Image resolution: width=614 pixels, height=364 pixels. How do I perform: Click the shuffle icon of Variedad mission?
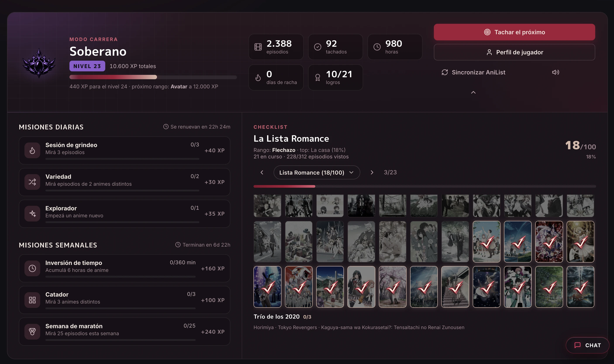[32, 182]
